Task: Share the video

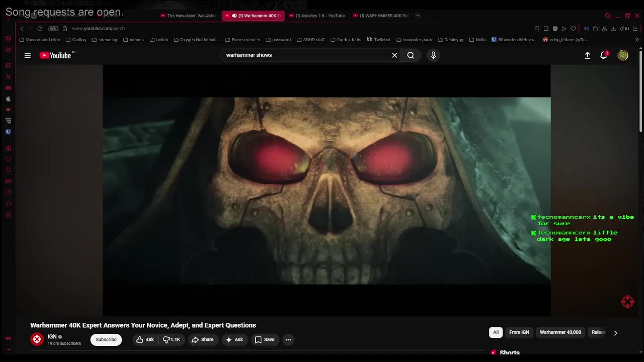Action: click(x=202, y=340)
